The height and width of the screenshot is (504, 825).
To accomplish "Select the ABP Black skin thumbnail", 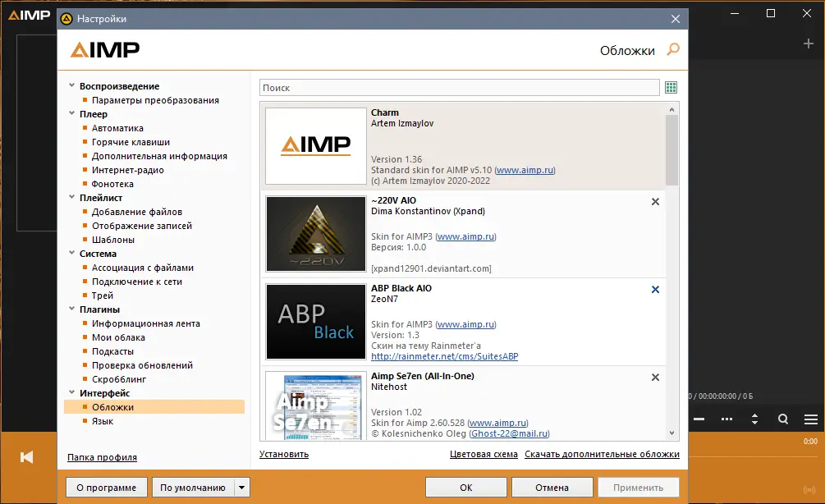I will (x=316, y=322).
